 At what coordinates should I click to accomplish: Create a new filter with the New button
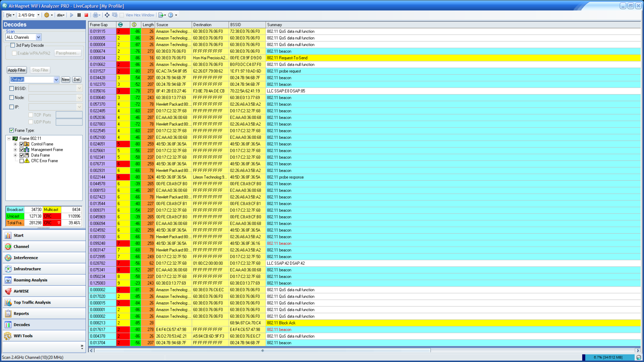click(65, 79)
